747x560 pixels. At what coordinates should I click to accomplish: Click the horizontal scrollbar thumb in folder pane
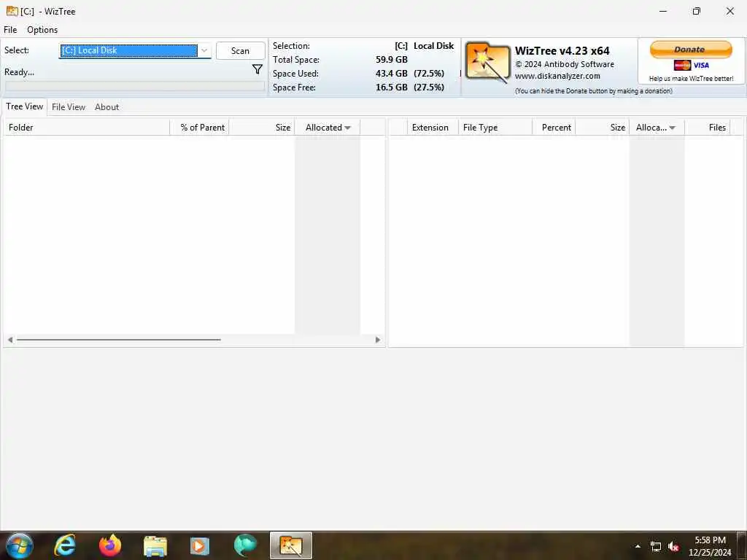pos(119,340)
